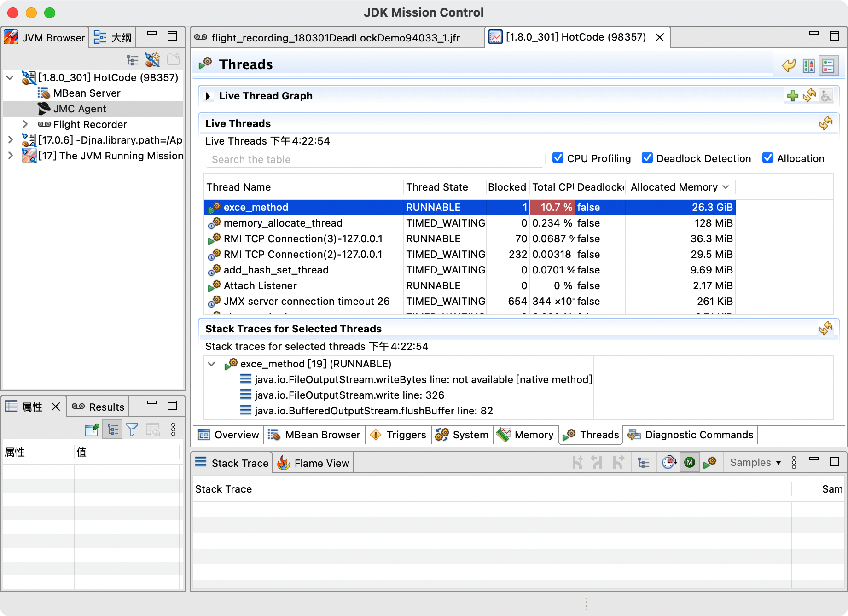Image resolution: width=848 pixels, height=616 pixels.
Task: Select the RMI TCP Connection(3)-127.0.0.1 row
Action: (470, 238)
